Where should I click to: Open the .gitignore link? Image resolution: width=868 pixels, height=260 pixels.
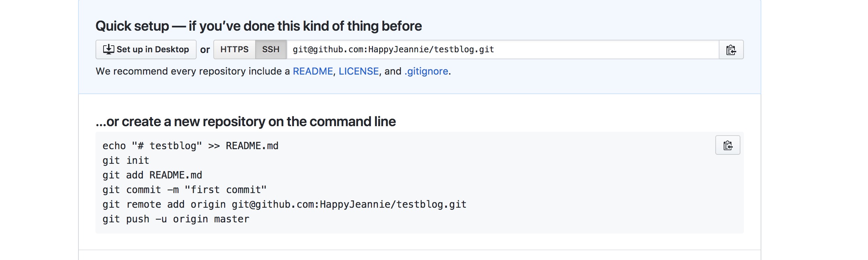click(426, 71)
